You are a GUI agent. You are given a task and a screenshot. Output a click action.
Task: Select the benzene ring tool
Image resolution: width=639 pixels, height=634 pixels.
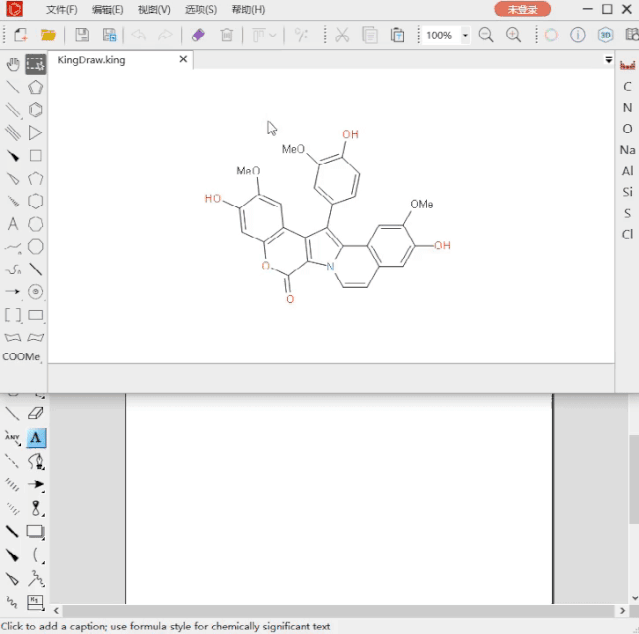[x=35, y=110]
